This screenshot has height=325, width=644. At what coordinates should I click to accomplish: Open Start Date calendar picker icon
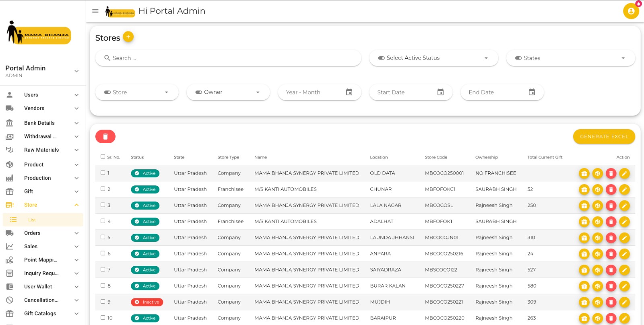pos(440,92)
